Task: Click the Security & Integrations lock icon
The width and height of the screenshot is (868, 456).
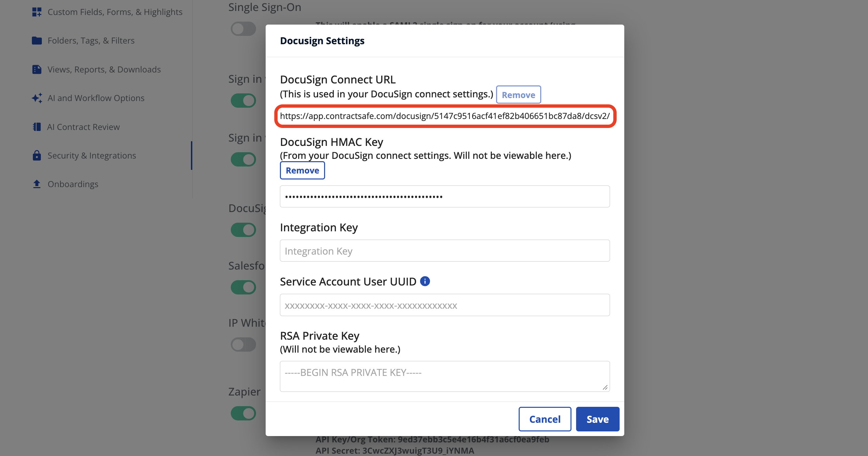Action: [37, 156]
